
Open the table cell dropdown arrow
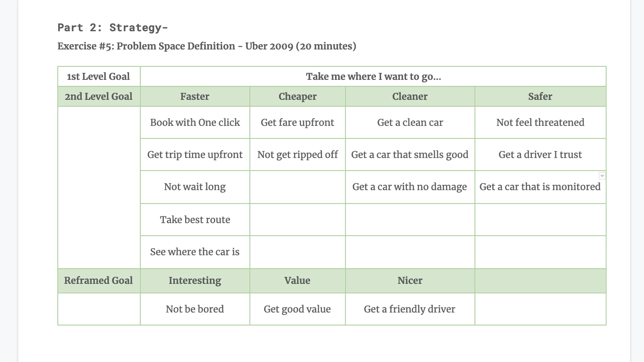point(602,176)
